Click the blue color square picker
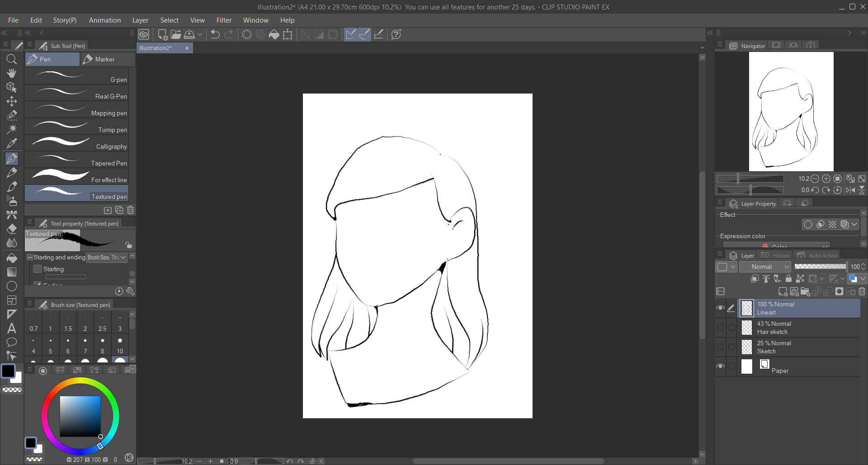The height and width of the screenshot is (465, 868). coord(80,416)
